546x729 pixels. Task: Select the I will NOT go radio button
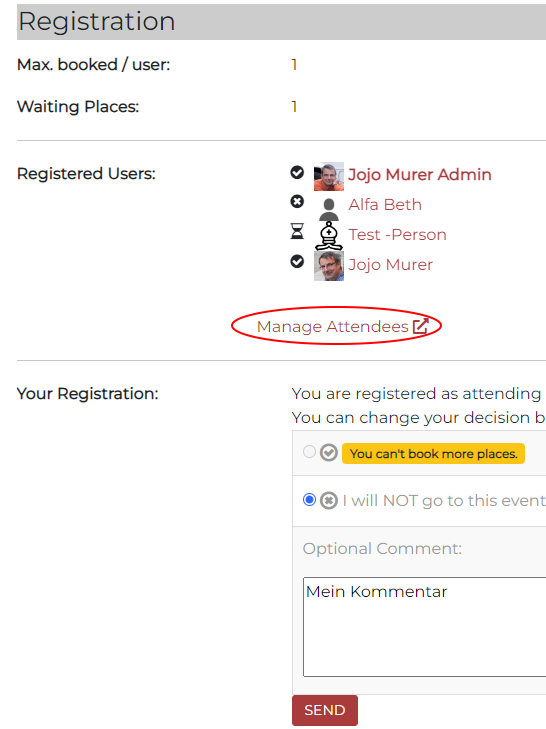click(x=309, y=500)
